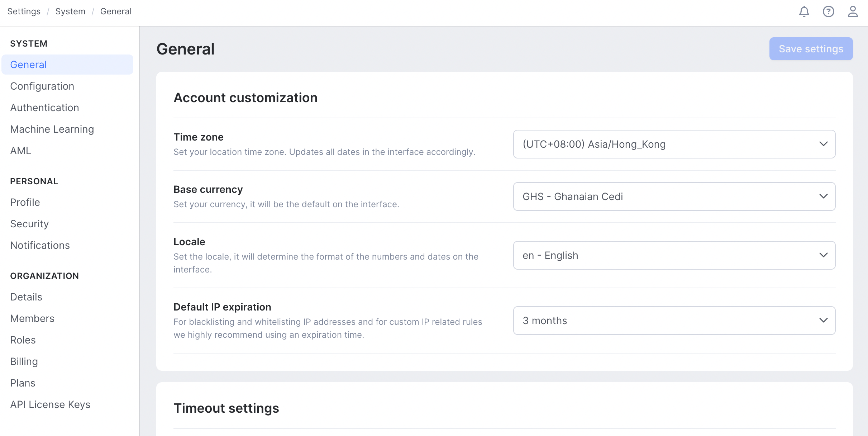Viewport: 868px width, 436px height.
Task: Click the General navigation menu item
Action: coord(67,64)
